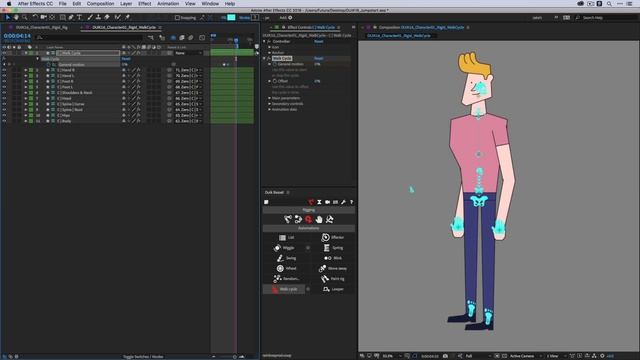The height and width of the screenshot is (360, 640).
Task: Open the Animation menu
Action: pyautogui.click(x=168, y=4)
